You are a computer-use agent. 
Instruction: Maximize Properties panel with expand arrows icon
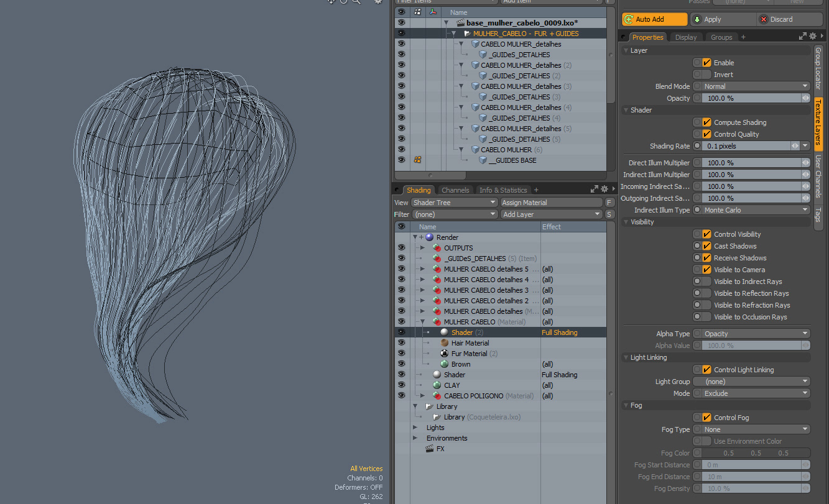803,37
